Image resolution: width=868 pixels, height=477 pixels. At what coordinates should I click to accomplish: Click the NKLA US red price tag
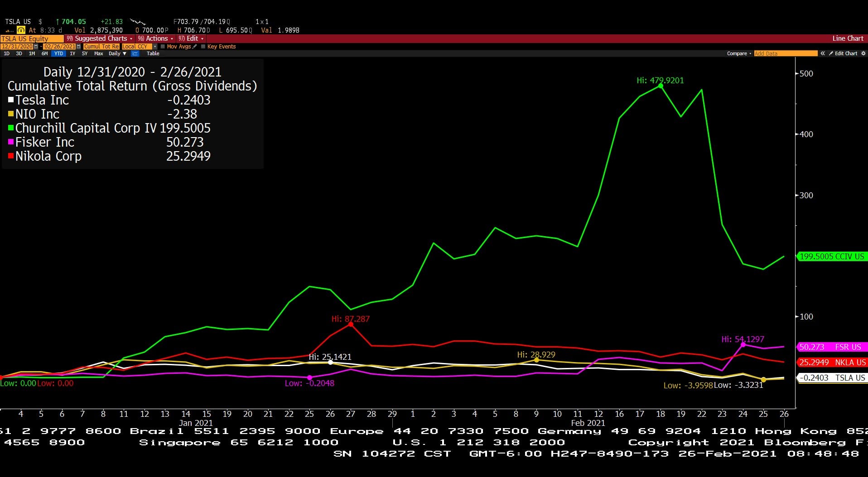point(832,363)
